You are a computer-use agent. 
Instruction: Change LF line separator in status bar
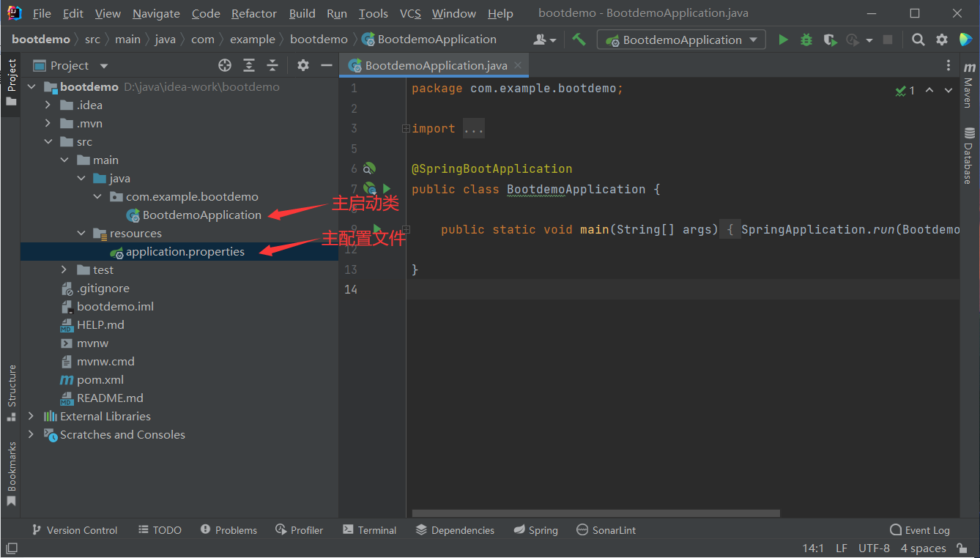842,548
